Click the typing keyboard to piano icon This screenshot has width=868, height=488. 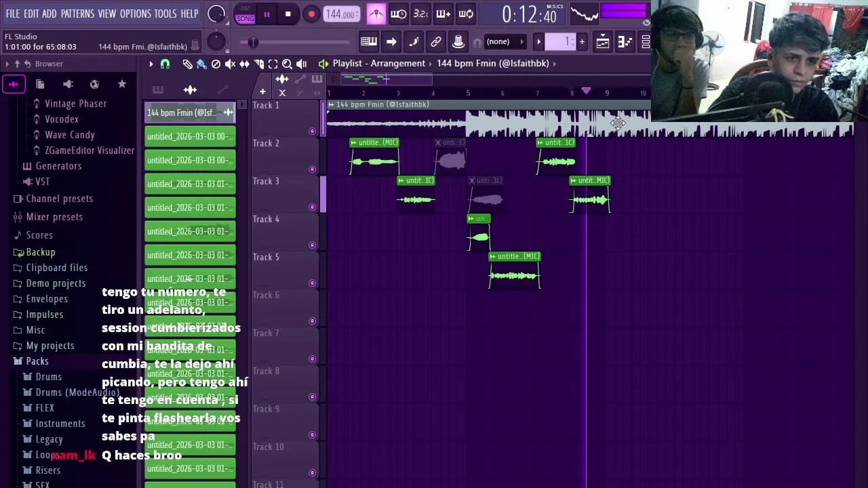pos(368,42)
